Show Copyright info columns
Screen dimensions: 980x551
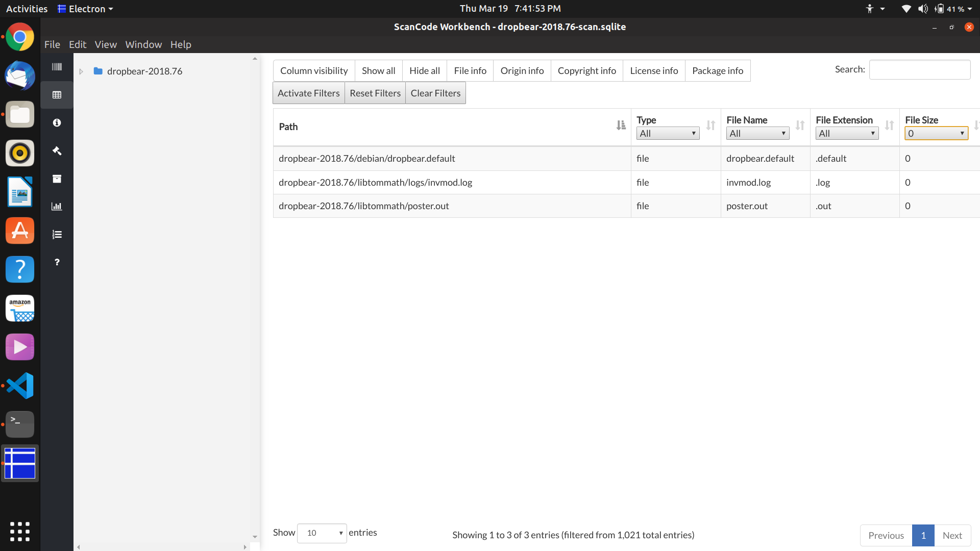[x=587, y=70]
